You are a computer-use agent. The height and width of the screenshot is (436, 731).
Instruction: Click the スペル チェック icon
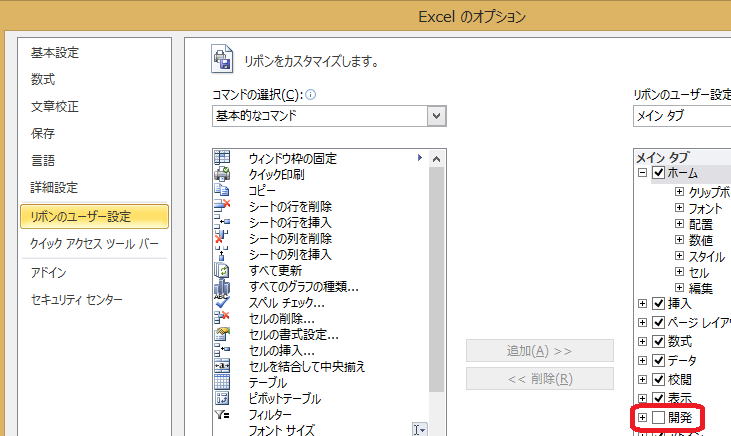(x=222, y=302)
